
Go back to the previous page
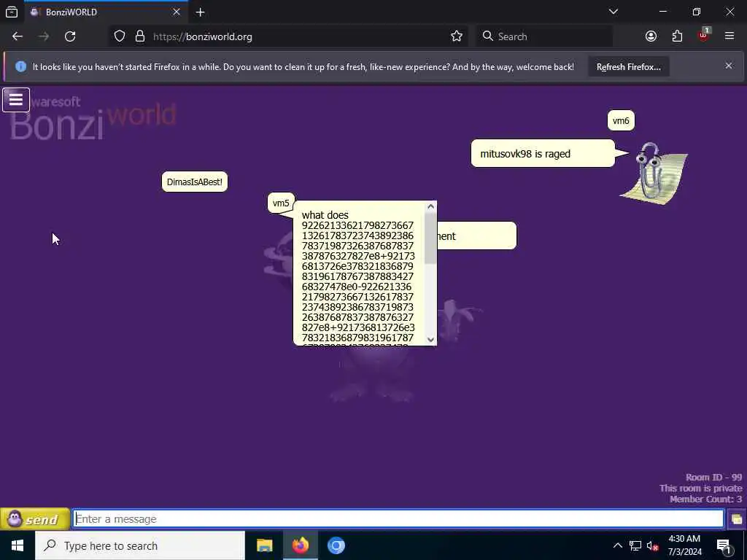click(x=18, y=36)
